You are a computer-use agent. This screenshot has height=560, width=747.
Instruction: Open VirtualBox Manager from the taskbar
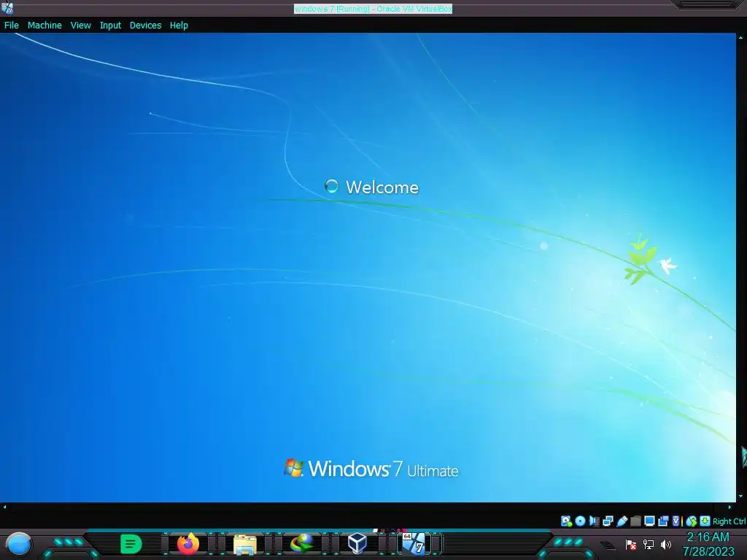point(357,543)
